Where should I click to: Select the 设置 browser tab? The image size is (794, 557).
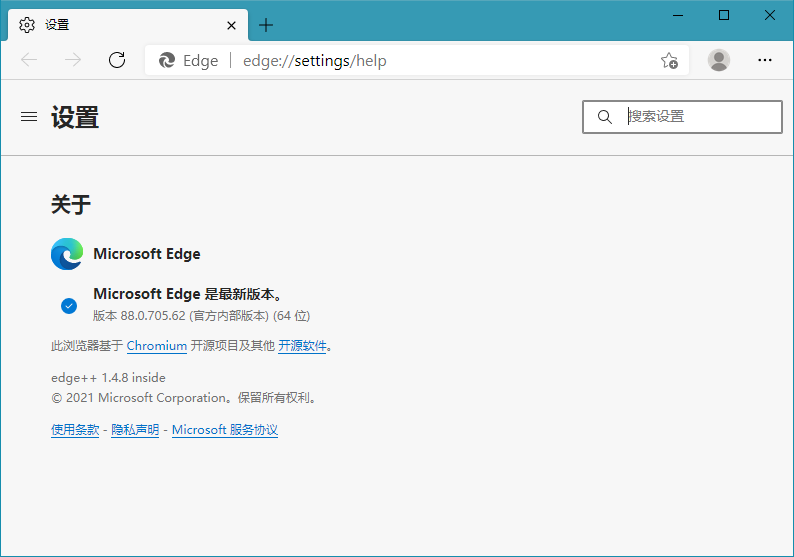tap(128, 25)
